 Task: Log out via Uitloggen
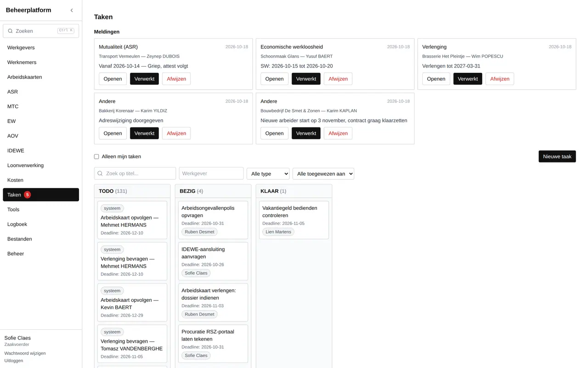tap(14, 361)
